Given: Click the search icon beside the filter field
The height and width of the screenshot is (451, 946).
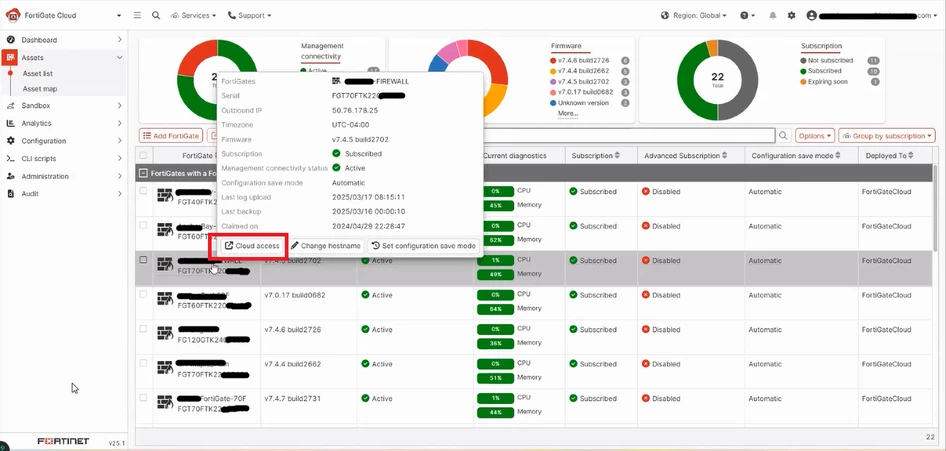Looking at the screenshot, I should (x=783, y=136).
